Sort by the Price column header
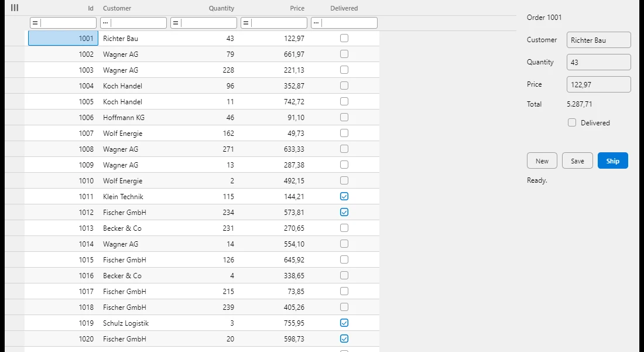 coord(274,8)
